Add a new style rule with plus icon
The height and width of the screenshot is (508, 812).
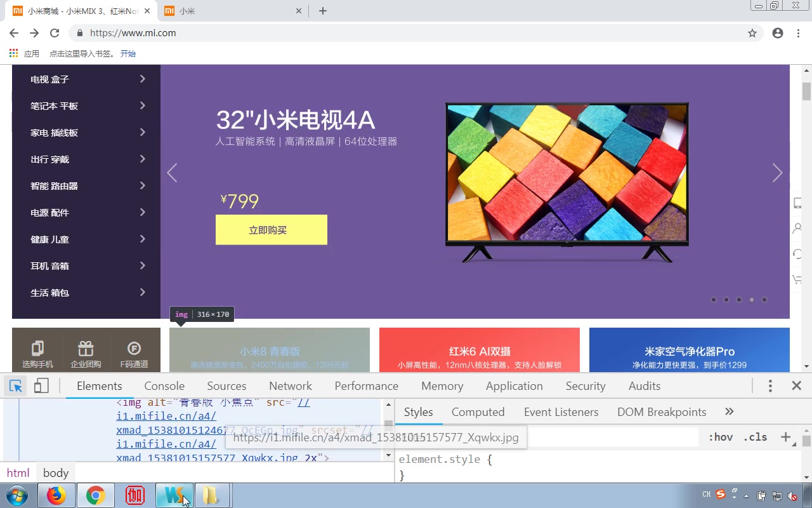(x=785, y=437)
